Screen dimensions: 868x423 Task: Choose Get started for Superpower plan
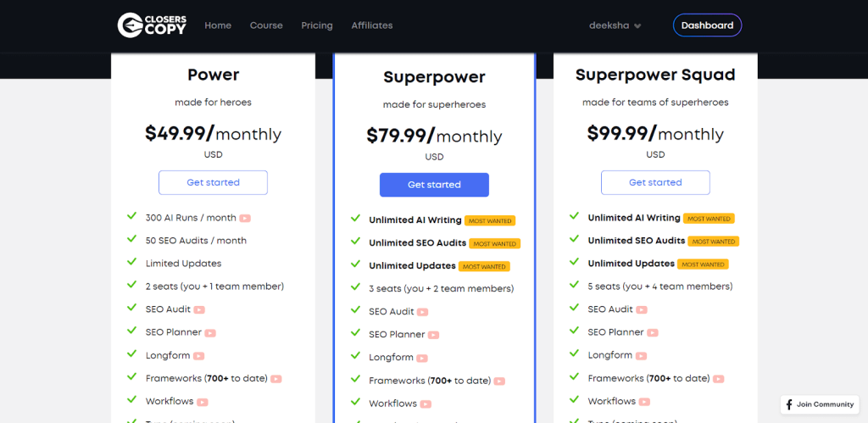click(x=434, y=185)
